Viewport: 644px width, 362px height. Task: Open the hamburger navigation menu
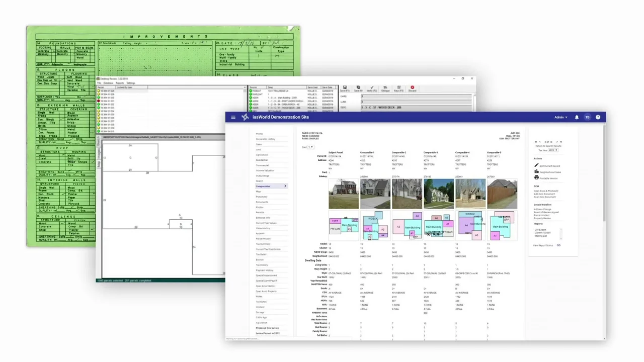[x=233, y=117]
